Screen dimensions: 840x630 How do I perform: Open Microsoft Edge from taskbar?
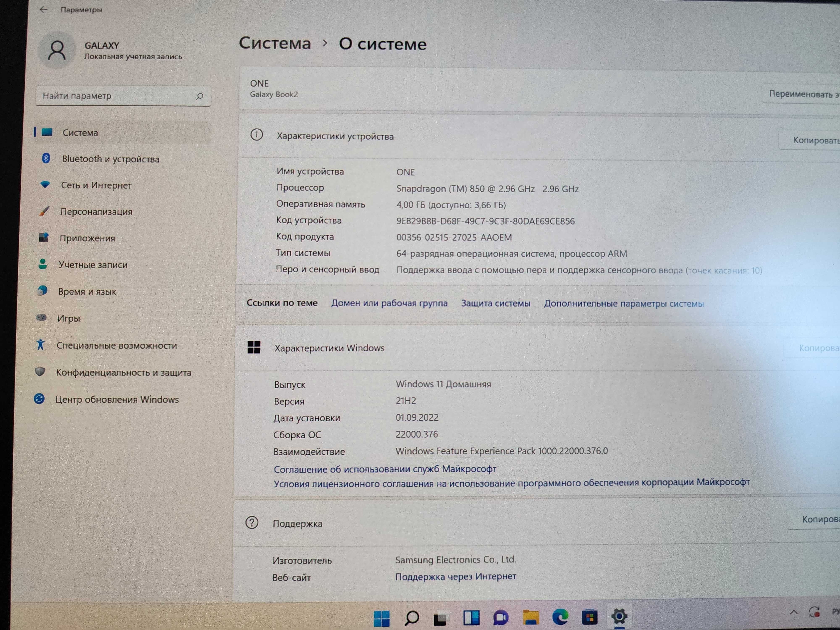560,617
